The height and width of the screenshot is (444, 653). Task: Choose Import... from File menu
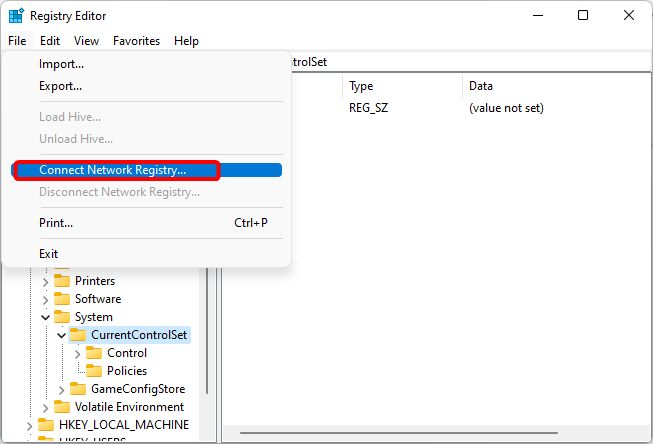(x=147, y=64)
